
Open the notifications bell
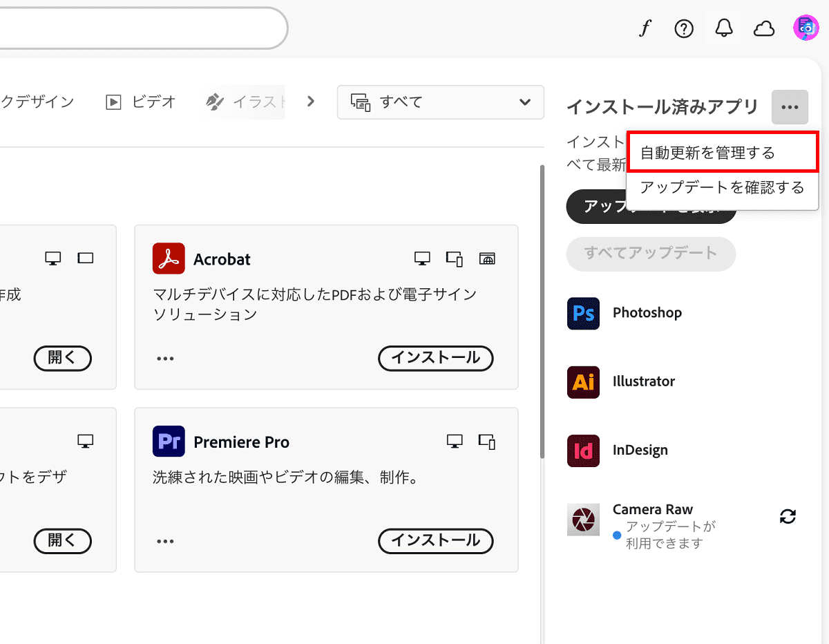(x=724, y=28)
